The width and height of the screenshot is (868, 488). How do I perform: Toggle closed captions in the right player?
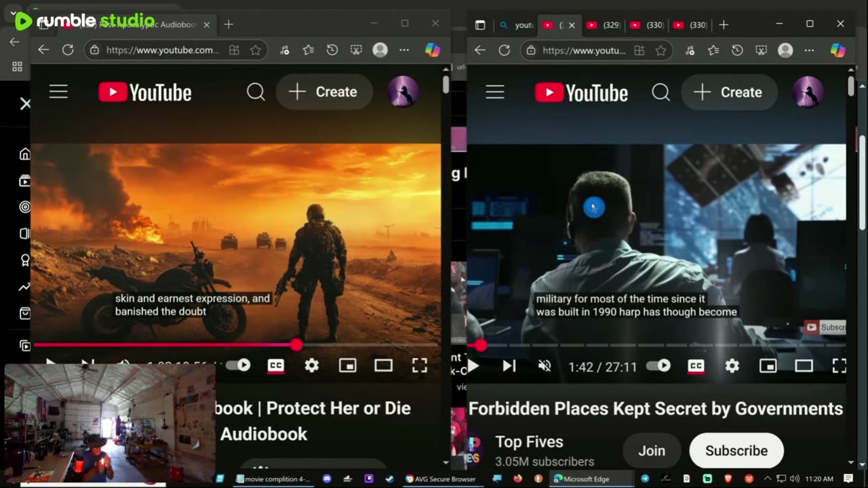696,366
